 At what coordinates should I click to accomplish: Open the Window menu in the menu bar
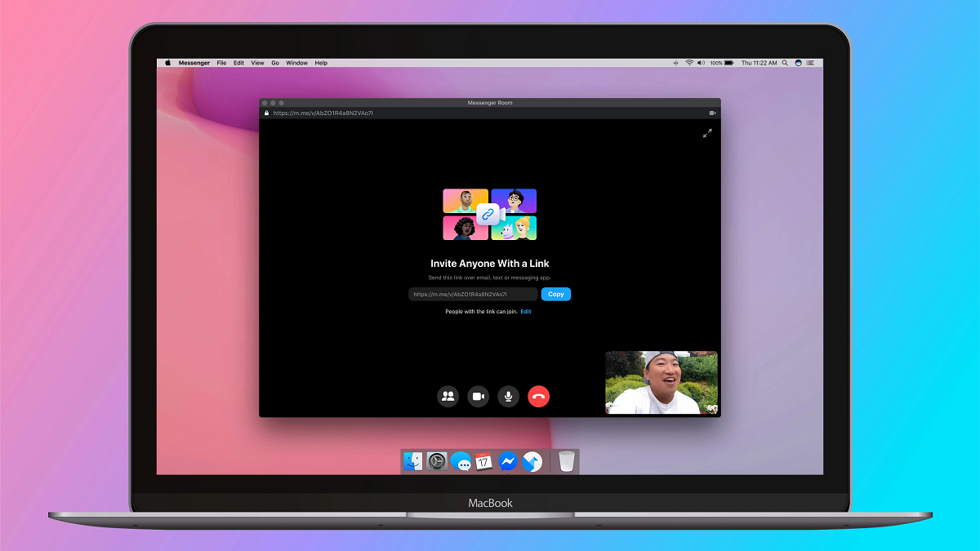(x=296, y=63)
